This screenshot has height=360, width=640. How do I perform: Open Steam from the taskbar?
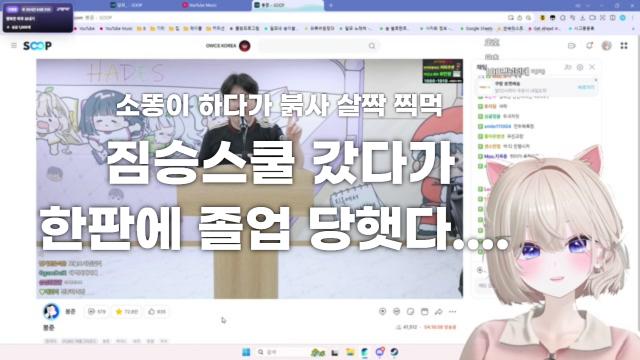(x=394, y=352)
